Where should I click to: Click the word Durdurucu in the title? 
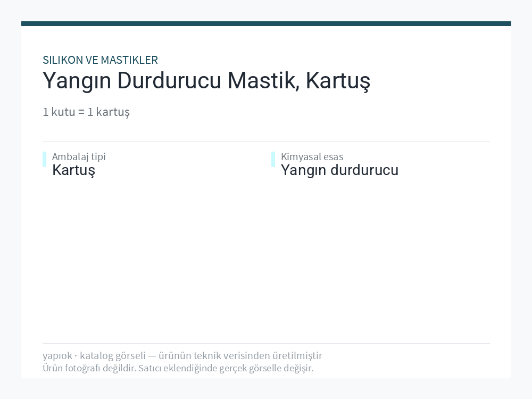point(169,80)
